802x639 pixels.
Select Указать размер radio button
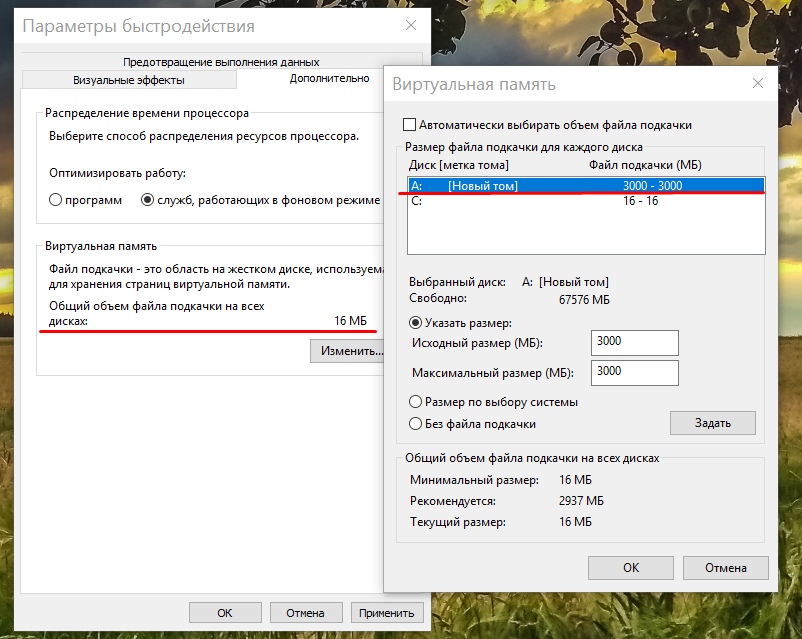point(415,323)
